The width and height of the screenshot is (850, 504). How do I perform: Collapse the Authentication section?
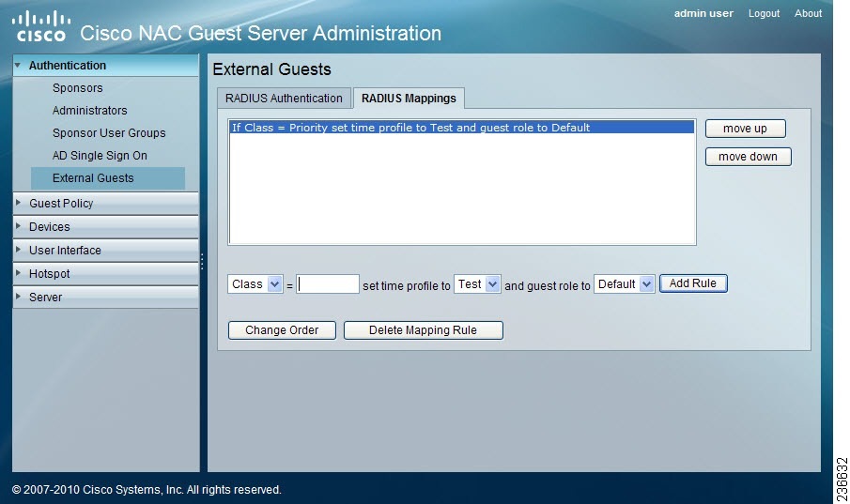point(106,65)
